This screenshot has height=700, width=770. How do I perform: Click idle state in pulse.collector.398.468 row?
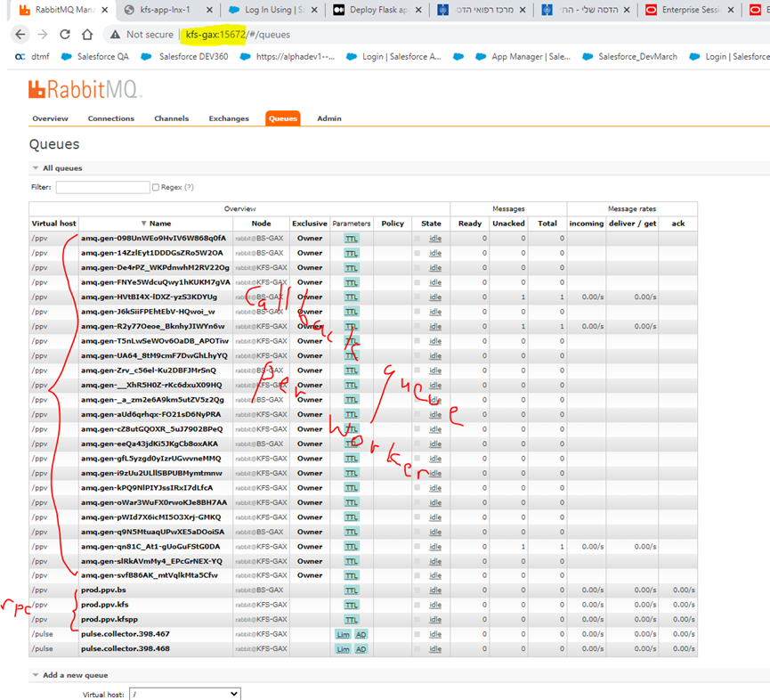tap(435, 649)
